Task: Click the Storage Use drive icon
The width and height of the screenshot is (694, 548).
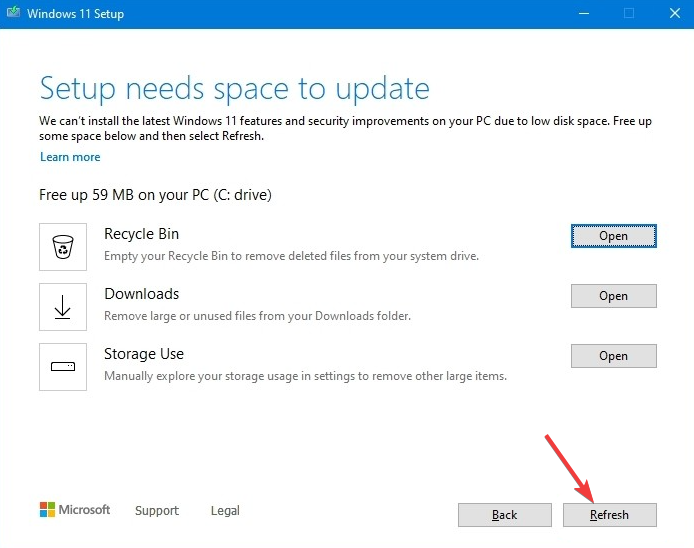Action: click(x=63, y=367)
